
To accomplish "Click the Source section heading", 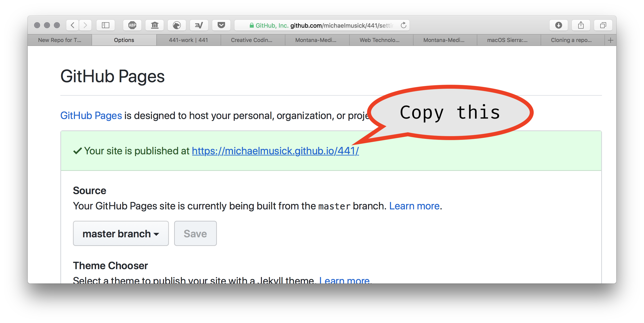I will point(90,191).
